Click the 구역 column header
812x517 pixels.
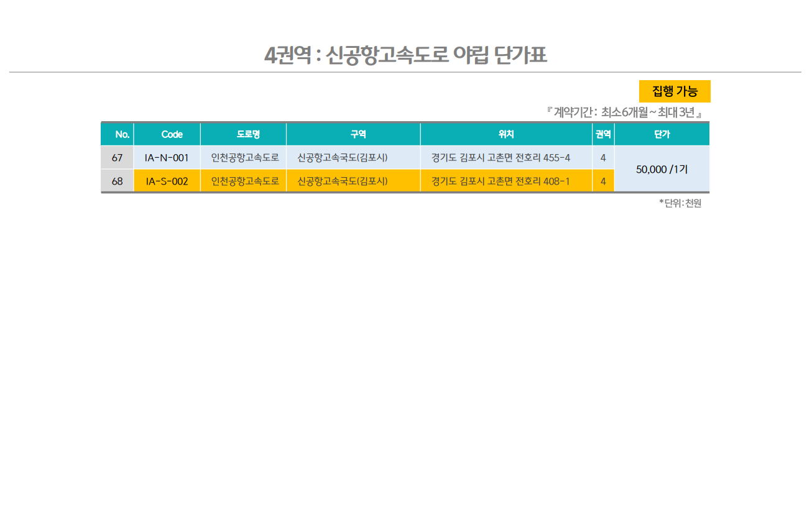click(x=354, y=134)
